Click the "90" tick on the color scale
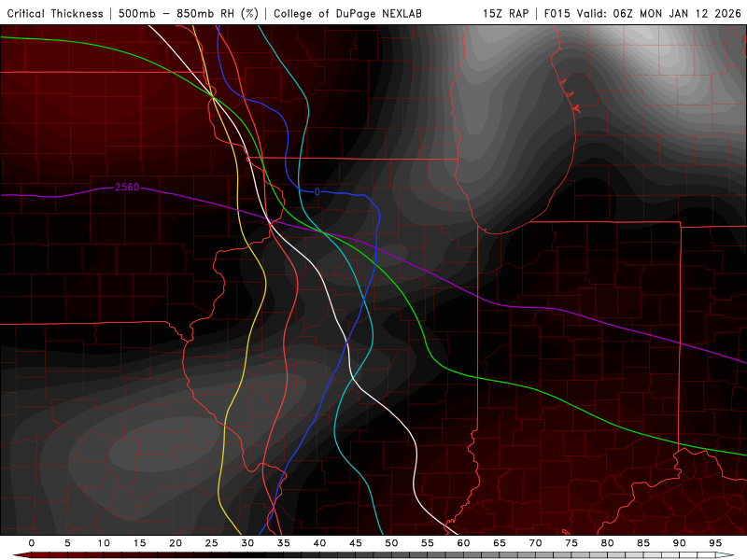747x560 pixels. [x=680, y=543]
